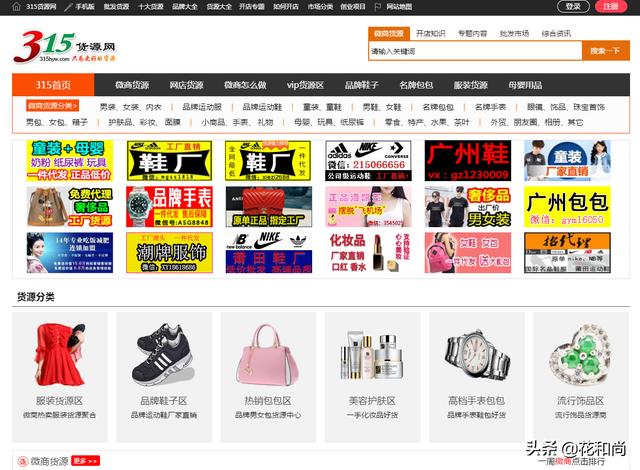Image resolution: width=640 pixels, height=470 pixels.
Task: Open the 名牌手表 category link
Action: [x=490, y=107]
